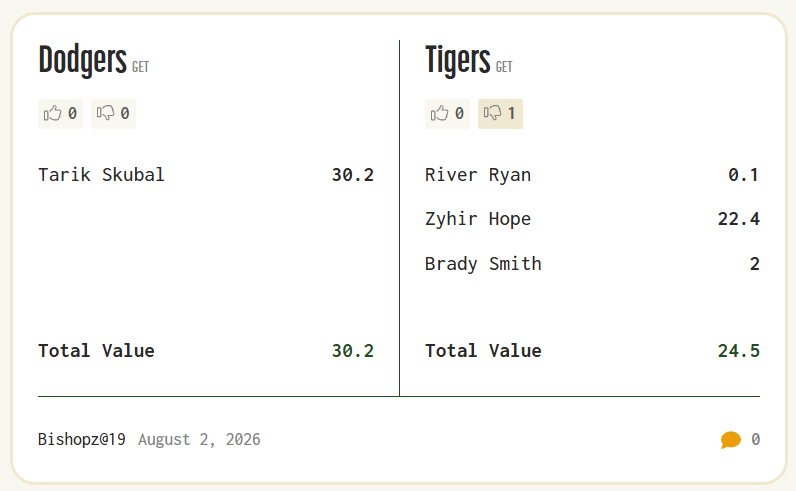
Task: Click River Ryan's 0.1 value
Action: pos(744,175)
